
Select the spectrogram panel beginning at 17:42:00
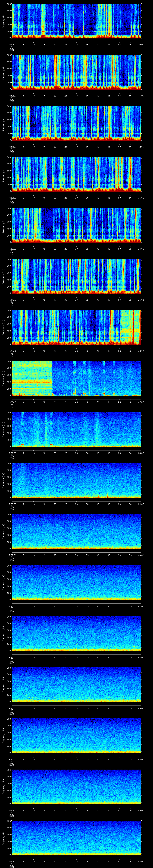tap(77, 685)
